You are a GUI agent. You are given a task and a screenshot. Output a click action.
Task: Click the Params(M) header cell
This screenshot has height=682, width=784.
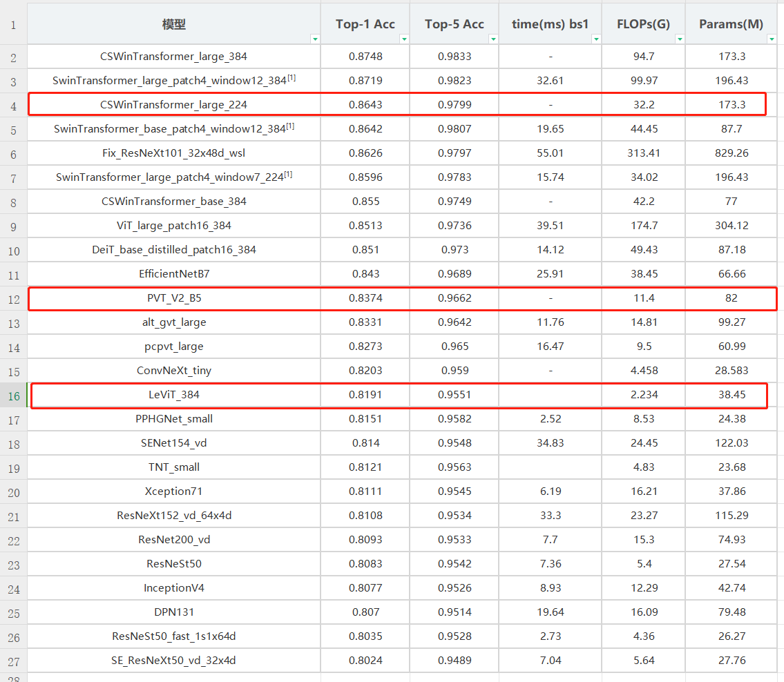731,24
